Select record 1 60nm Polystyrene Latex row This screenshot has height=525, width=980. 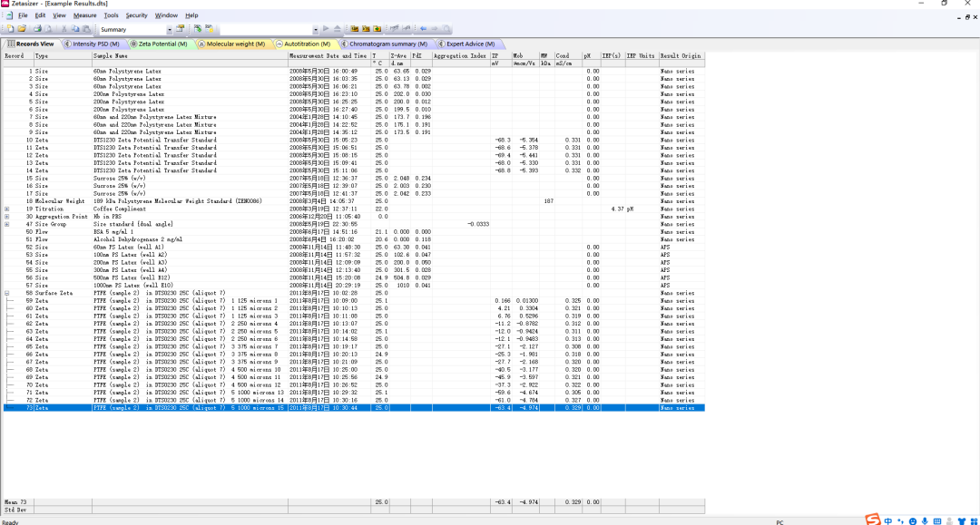tap(354, 71)
